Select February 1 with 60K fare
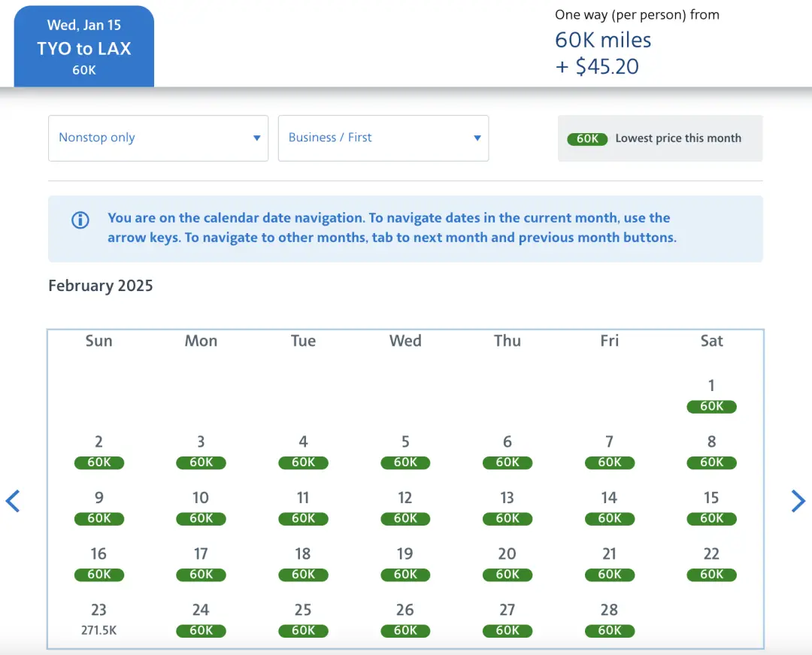This screenshot has height=655, width=812. point(711,396)
